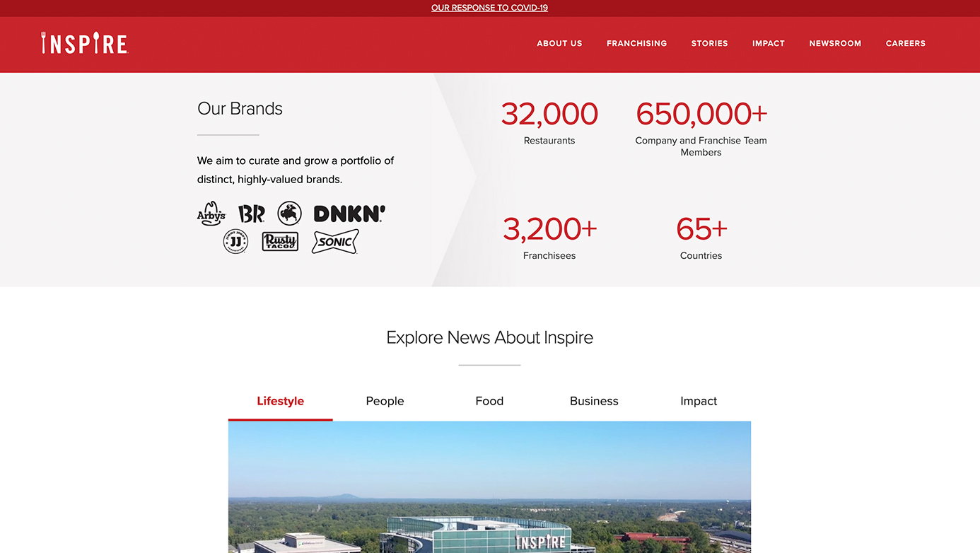Screen dimensions: 980x553
Task: Click the Sonic brand logo
Action: pos(335,242)
